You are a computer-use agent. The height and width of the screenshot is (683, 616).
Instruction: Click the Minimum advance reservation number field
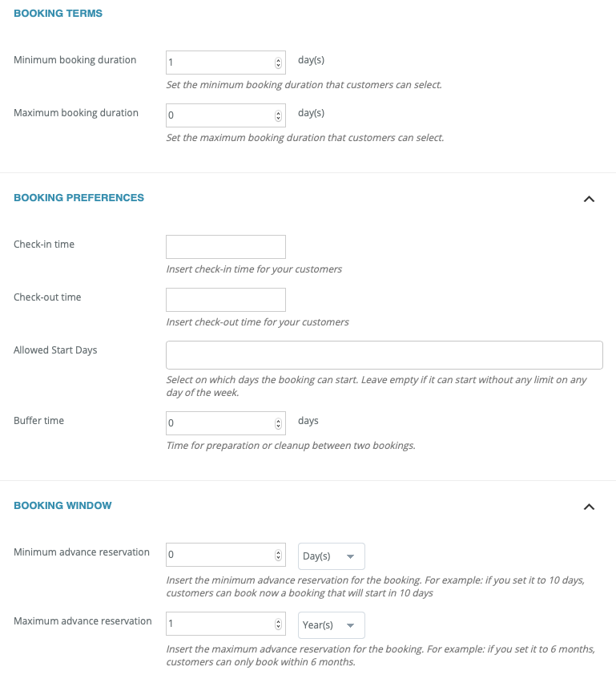[x=218, y=556]
